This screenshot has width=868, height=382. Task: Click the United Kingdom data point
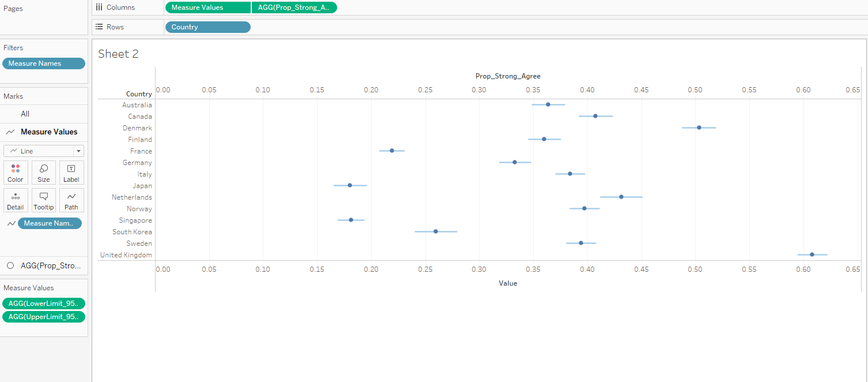[812, 254]
